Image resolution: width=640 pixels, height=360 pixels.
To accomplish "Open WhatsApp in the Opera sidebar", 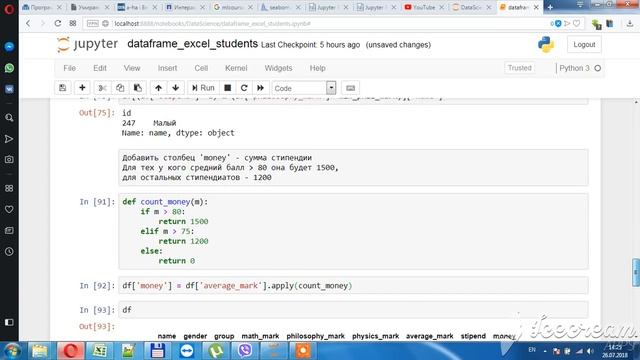I will pyautogui.click(x=9, y=68).
